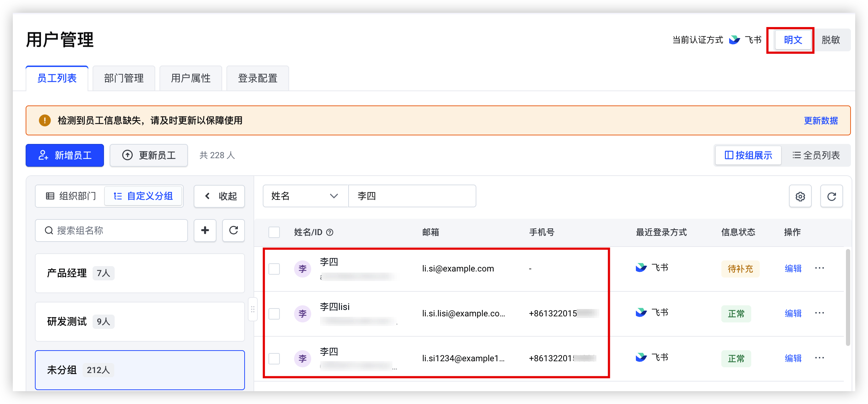
Task: Select checkbox for 李四lisi employee
Action: coord(274,314)
